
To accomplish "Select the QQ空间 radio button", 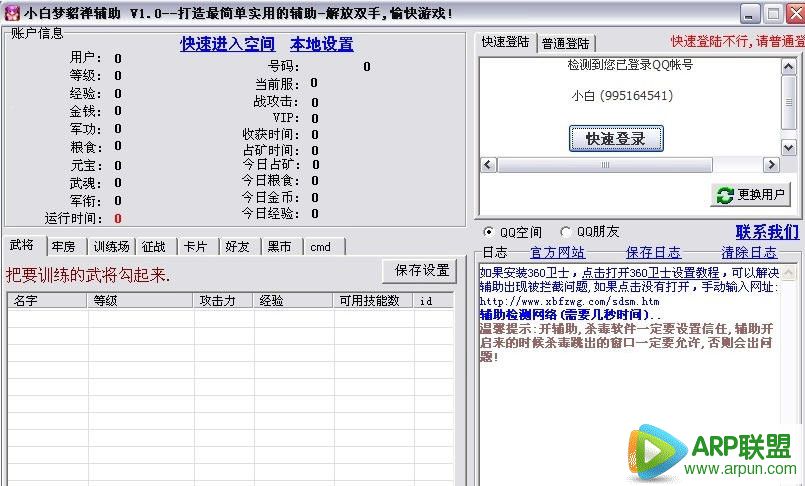I will (488, 232).
